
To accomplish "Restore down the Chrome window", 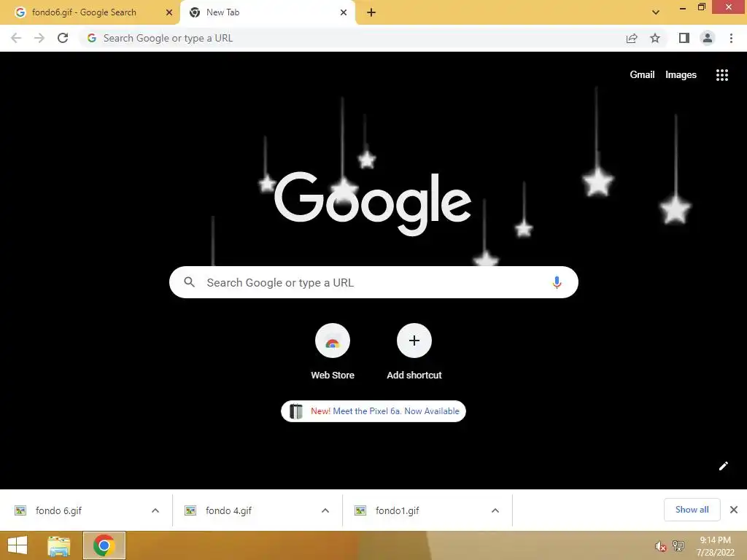I will point(701,7).
